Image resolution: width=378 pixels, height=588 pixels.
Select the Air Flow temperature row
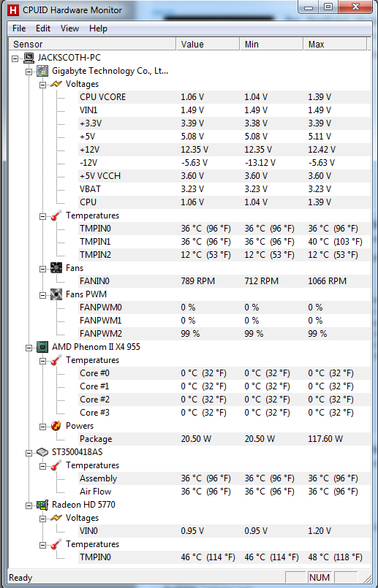[224, 492]
